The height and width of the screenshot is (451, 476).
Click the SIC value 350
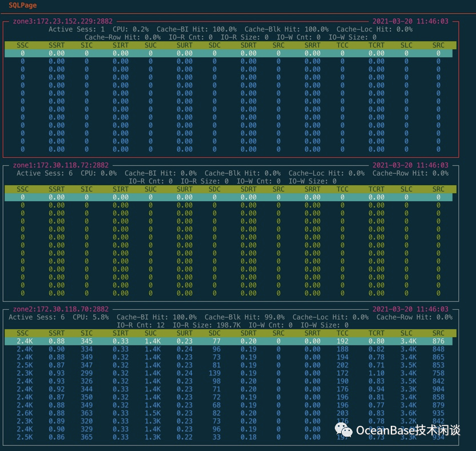(x=86, y=397)
